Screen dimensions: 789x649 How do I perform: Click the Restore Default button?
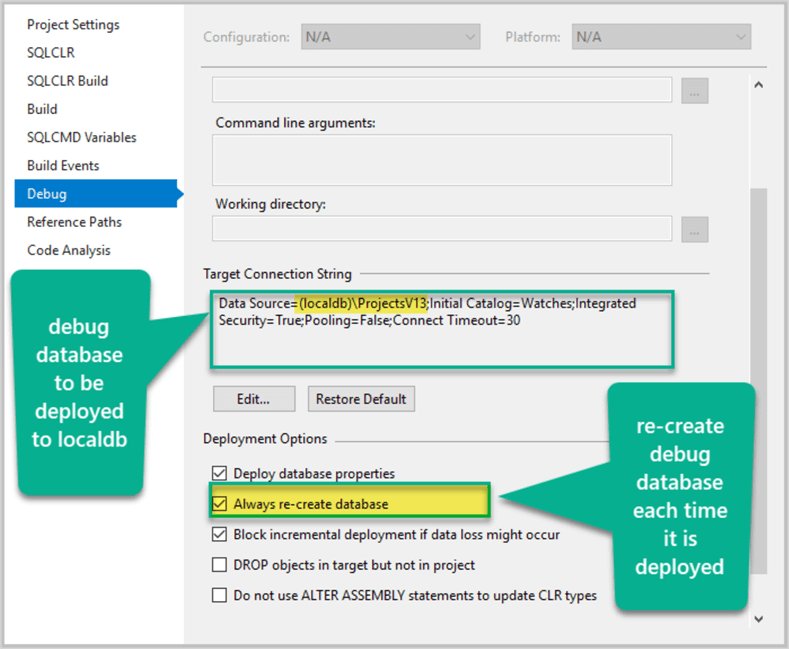(361, 399)
